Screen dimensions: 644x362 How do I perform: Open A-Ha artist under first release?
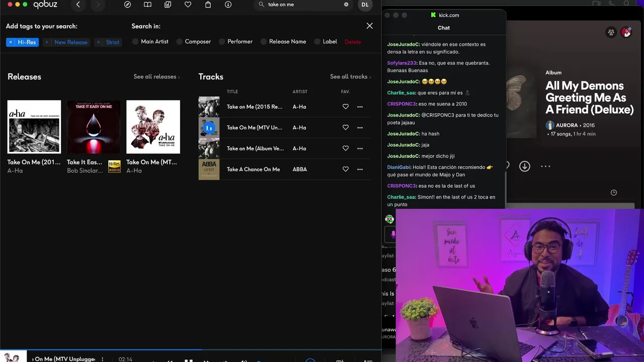click(x=15, y=171)
